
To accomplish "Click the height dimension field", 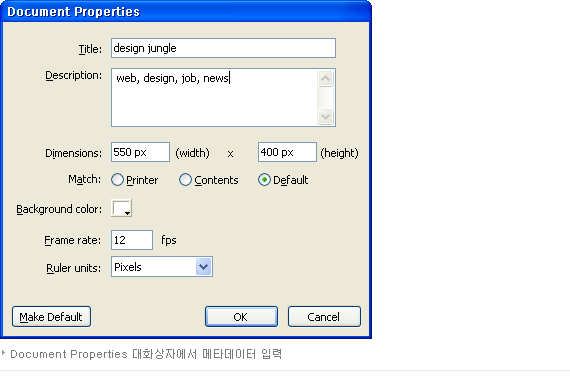I will pyautogui.click(x=287, y=152).
